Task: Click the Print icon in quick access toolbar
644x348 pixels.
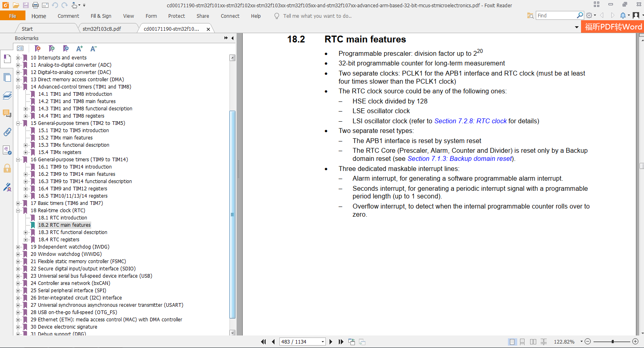Action: [36, 5]
